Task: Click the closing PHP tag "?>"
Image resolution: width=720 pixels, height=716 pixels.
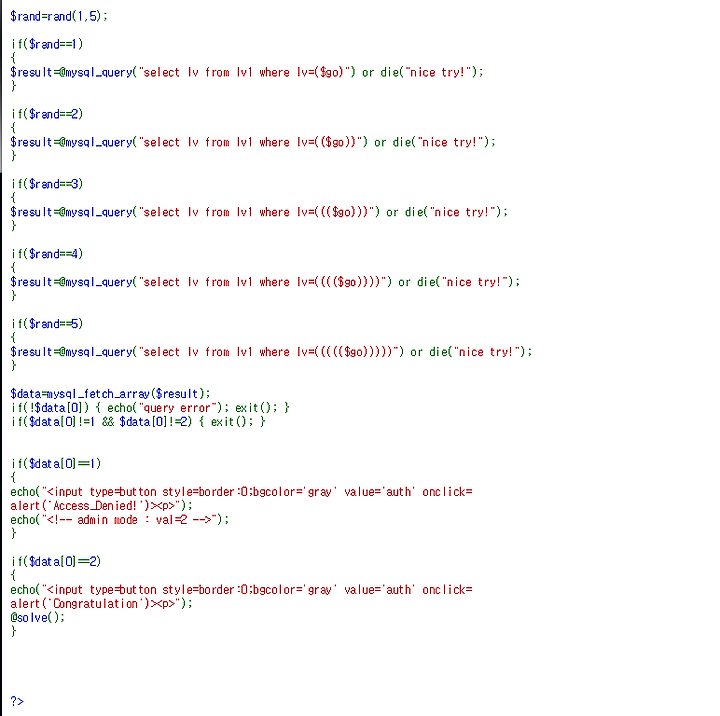Action: [x=17, y=701]
